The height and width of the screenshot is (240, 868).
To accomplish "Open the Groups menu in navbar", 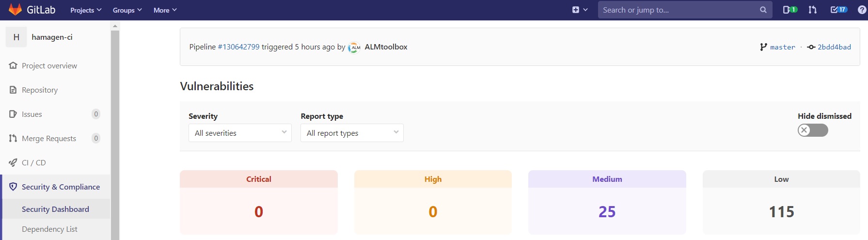I will [x=127, y=10].
